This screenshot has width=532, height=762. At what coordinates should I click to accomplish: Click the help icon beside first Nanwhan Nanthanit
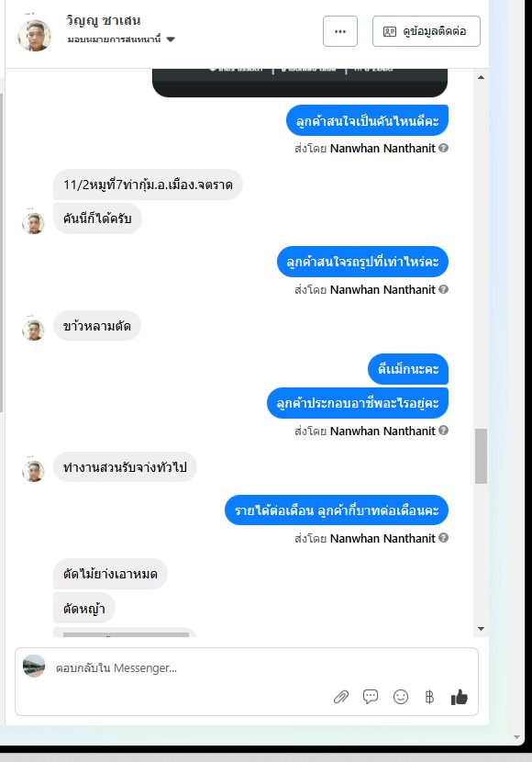click(443, 148)
